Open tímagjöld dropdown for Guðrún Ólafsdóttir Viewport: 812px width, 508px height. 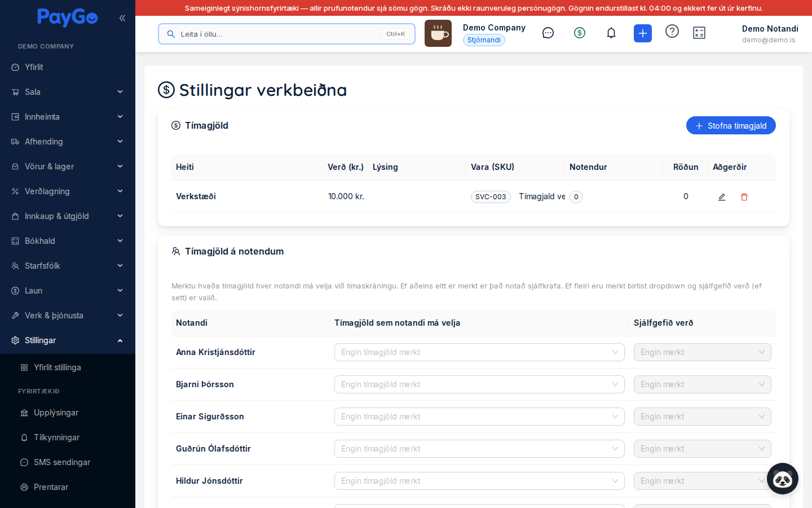(x=479, y=449)
